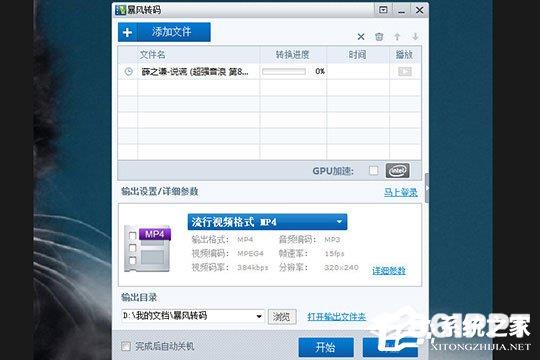Open the 详细参数 link
Viewport: 540px width, 360px height.
(x=388, y=271)
